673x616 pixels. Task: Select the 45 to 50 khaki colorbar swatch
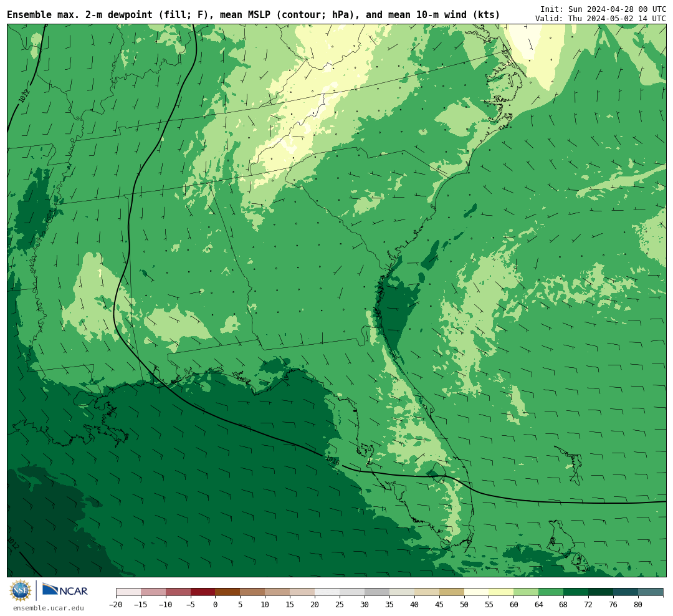click(452, 592)
